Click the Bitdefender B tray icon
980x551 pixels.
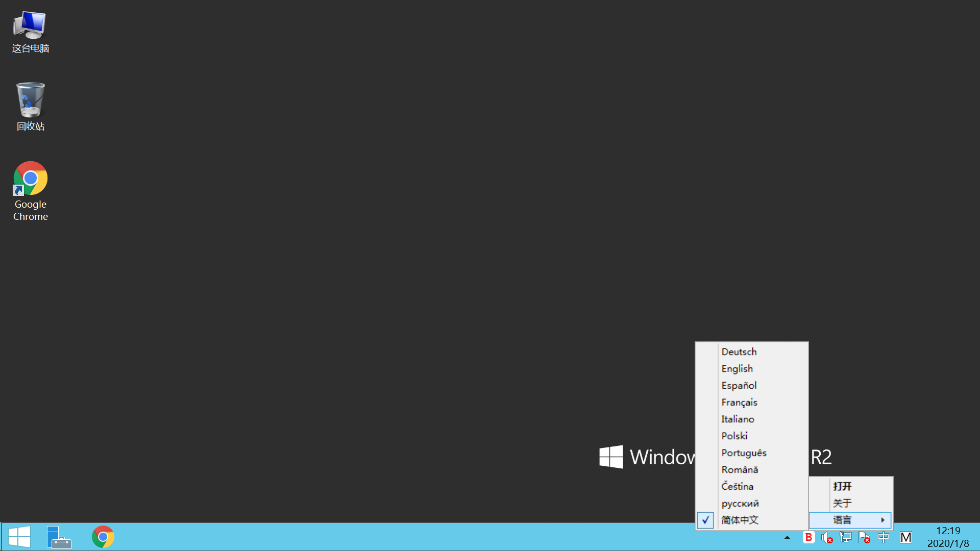pos(808,537)
